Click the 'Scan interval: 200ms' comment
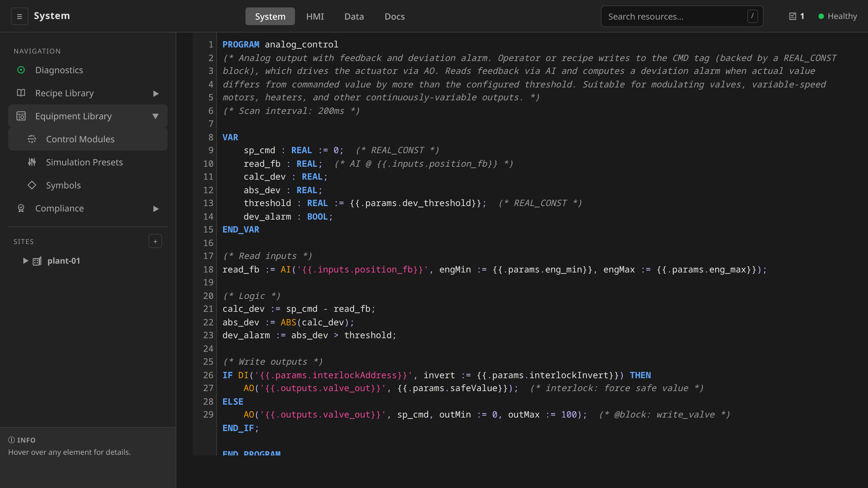 [291, 111]
